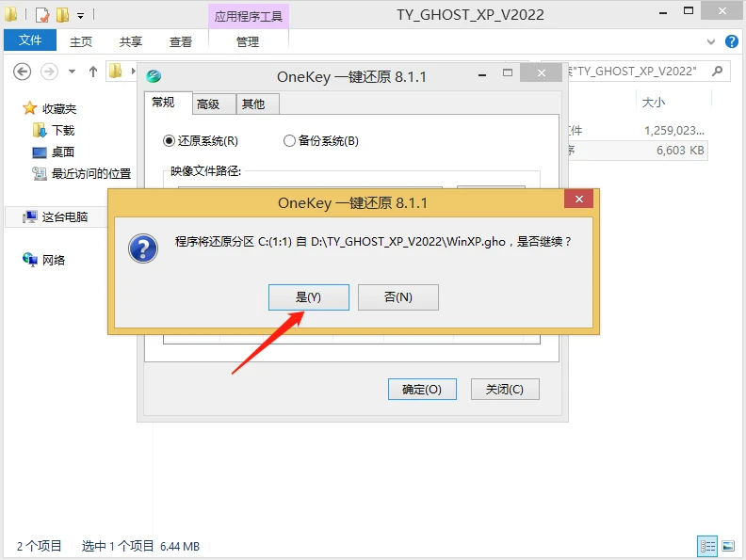Sort files by 大小 column header

coord(654,103)
